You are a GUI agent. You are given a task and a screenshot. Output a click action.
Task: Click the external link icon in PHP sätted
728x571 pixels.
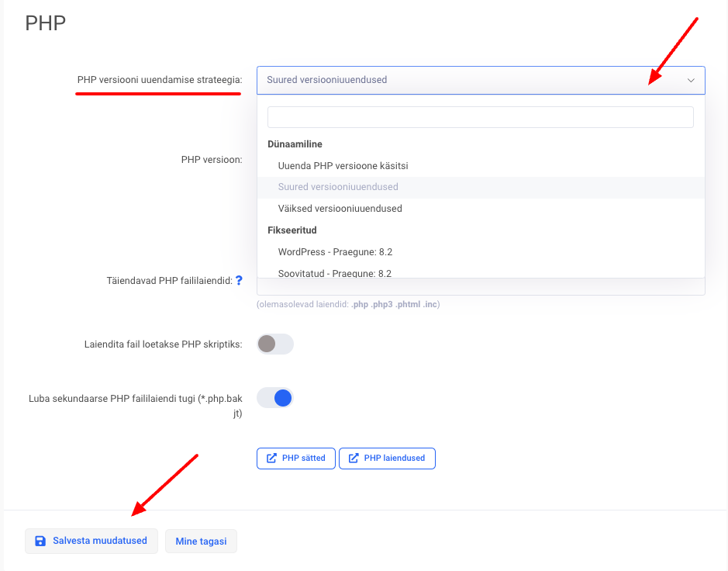(271, 459)
